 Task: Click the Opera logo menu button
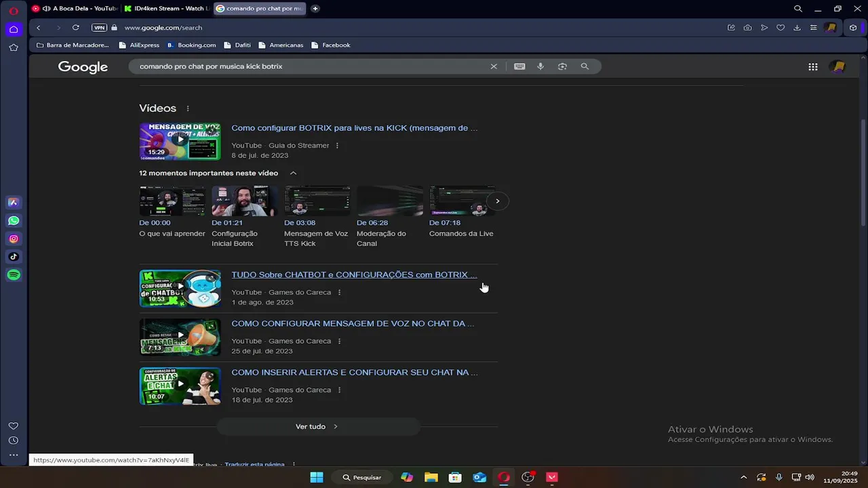(x=14, y=10)
